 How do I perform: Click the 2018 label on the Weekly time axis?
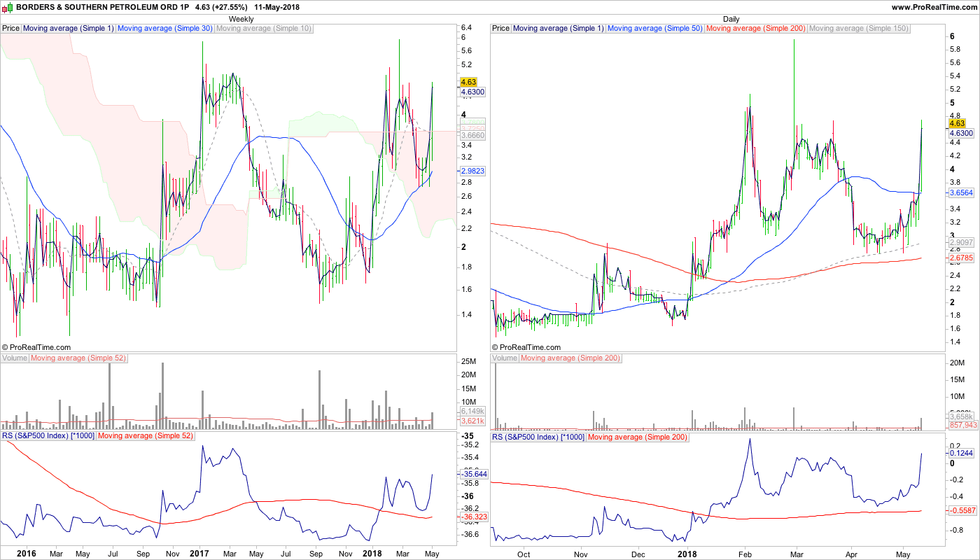(x=372, y=553)
